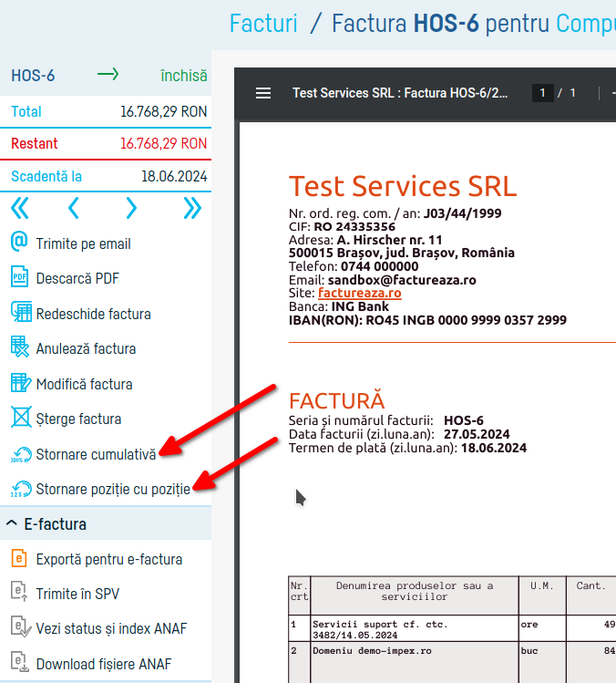Click Download fișiere ANAF

click(x=103, y=664)
